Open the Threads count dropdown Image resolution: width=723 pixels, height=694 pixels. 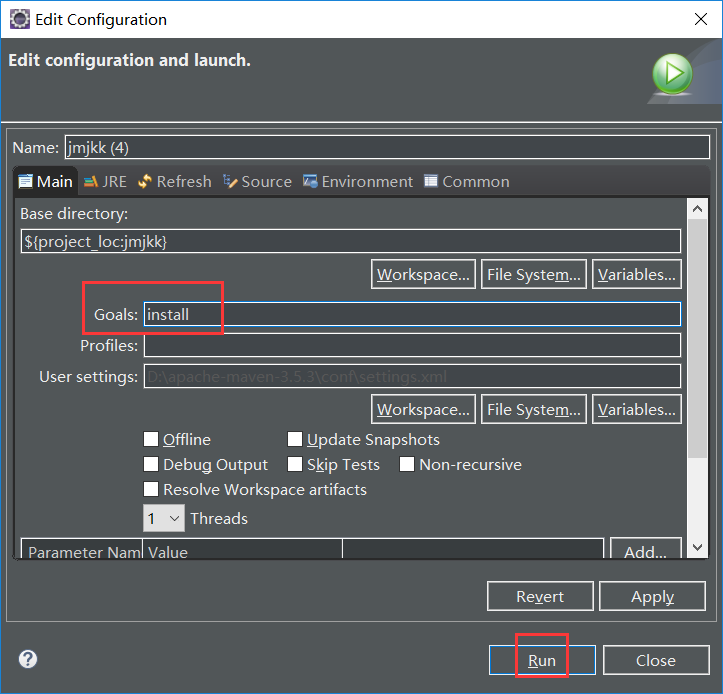(x=164, y=518)
